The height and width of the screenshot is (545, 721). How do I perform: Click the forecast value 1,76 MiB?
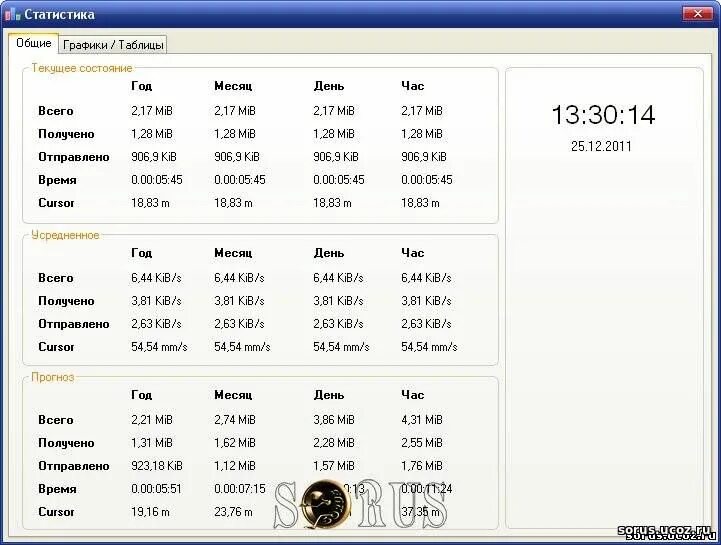point(422,466)
